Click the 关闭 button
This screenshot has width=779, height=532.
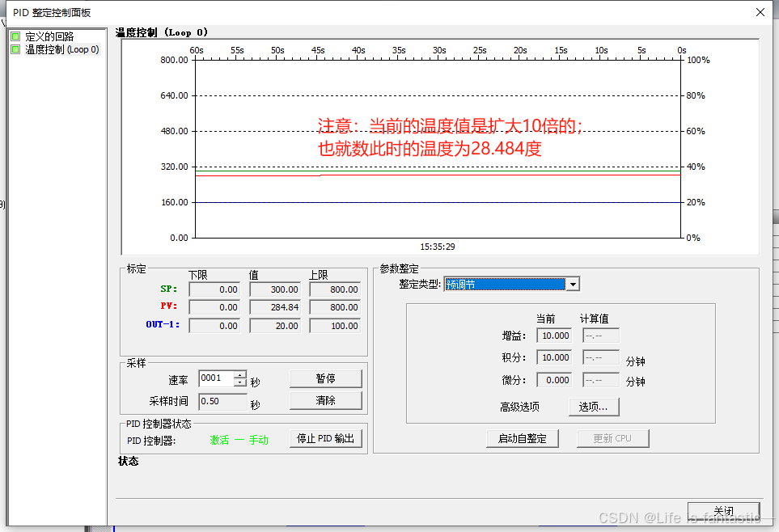pos(724,511)
